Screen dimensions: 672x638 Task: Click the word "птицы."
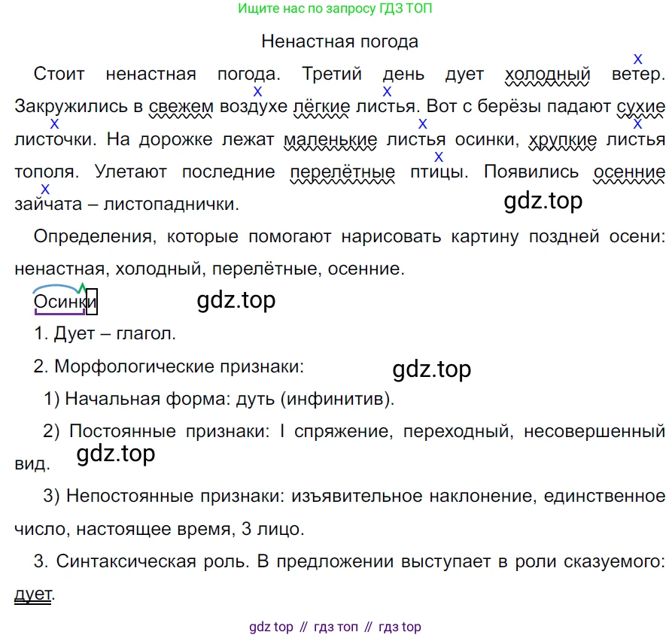439,172
